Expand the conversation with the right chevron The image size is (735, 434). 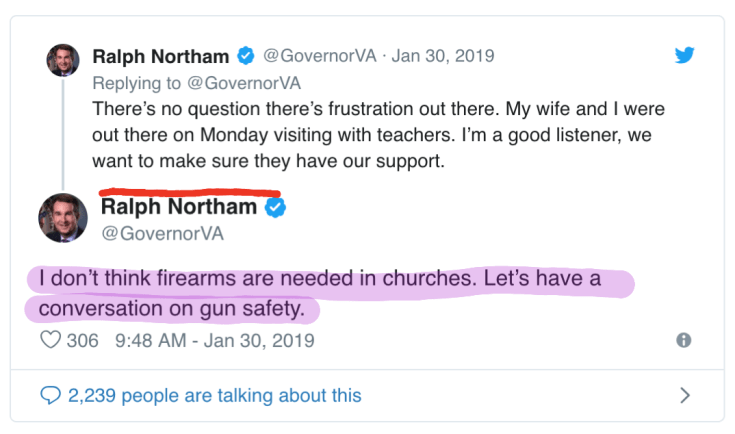pyautogui.click(x=685, y=395)
